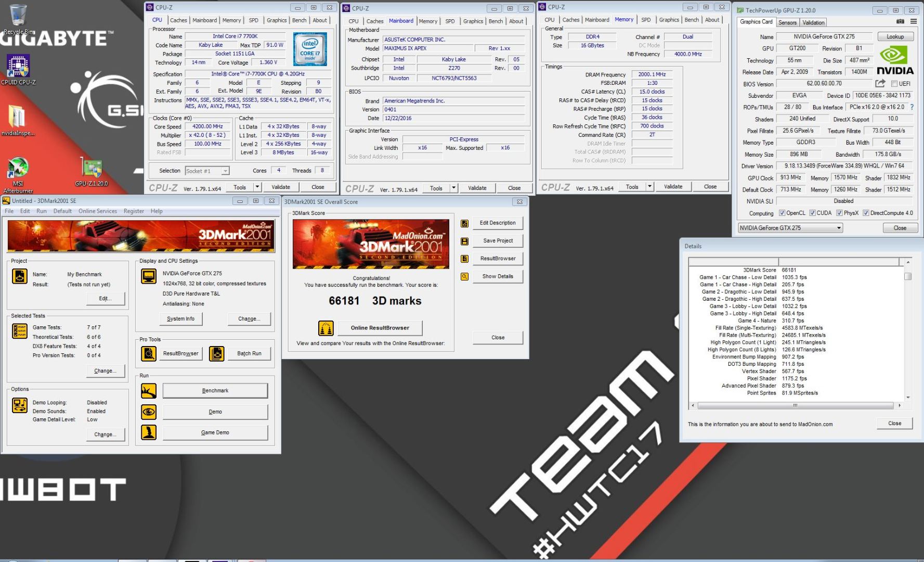
Task: Click the Online ResultBrowser icon
Action: 326,328
